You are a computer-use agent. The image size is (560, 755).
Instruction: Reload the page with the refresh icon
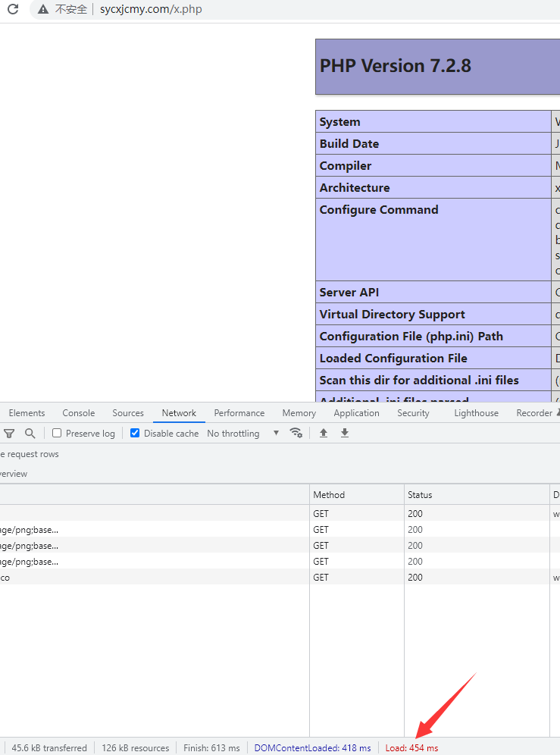tap(13, 10)
